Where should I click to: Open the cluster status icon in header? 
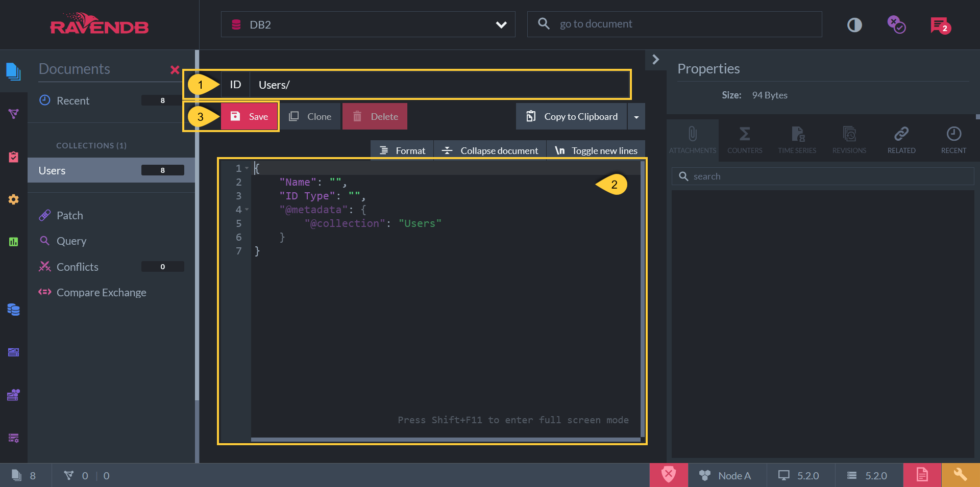[x=896, y=24]
